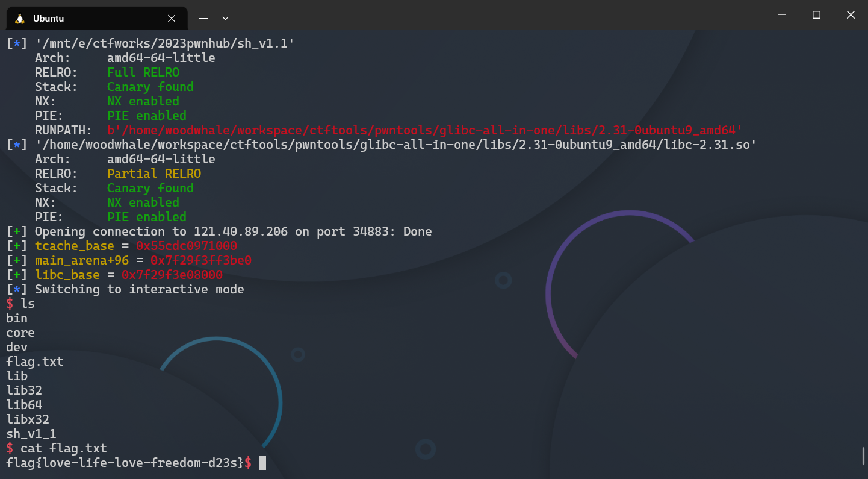
Task: Click the 'lib64' listing entry
Action: click(x=24, y=405)
